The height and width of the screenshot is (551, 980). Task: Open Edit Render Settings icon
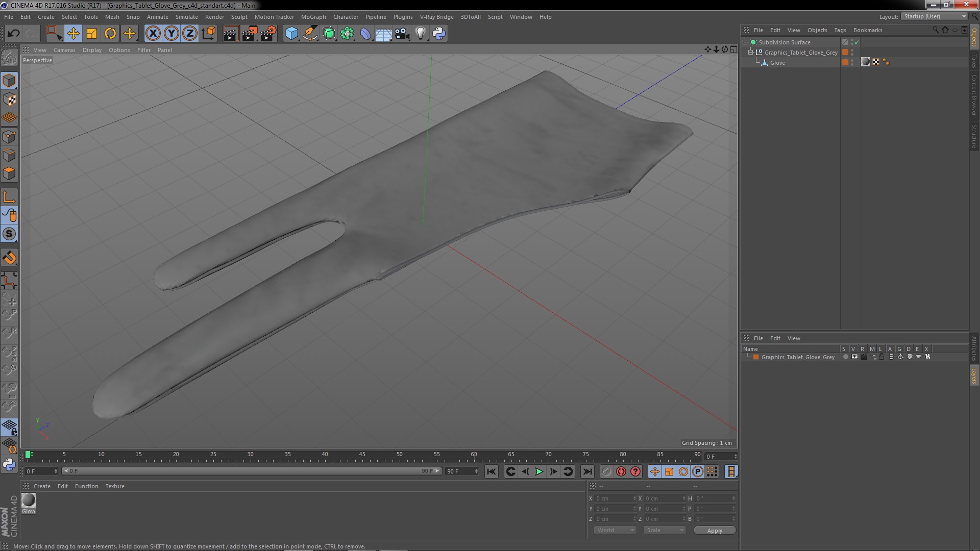tap(268, 34)
